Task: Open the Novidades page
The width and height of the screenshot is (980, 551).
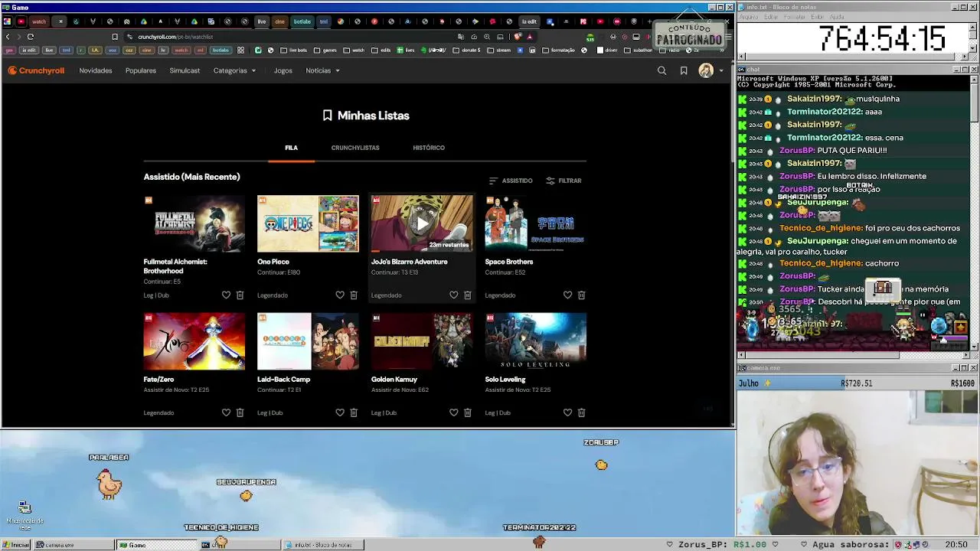Action: click(x=96, y=70)
